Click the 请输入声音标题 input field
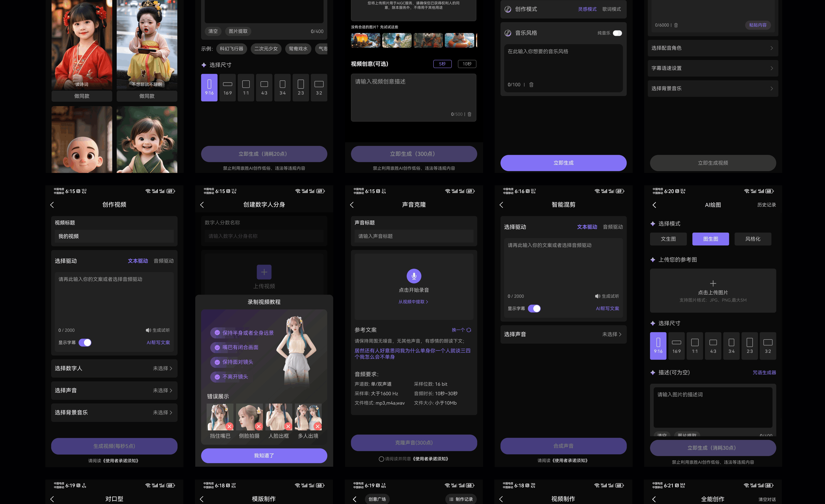This screenshot has width=825, height=504. click(x=414, y=236)
